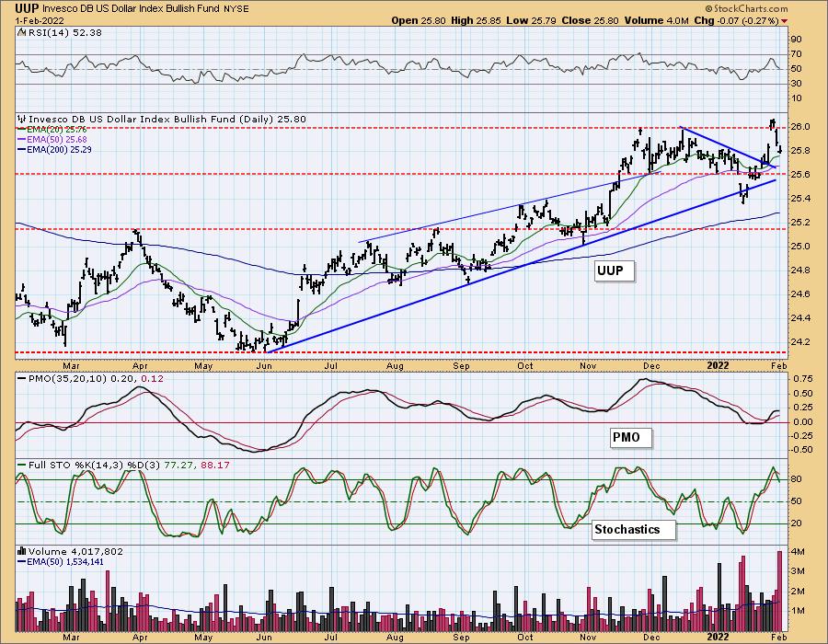This screenshot has width=828, height=644.
Task: Click the Aug label on bottom volume axis
Action: [395, 638]
